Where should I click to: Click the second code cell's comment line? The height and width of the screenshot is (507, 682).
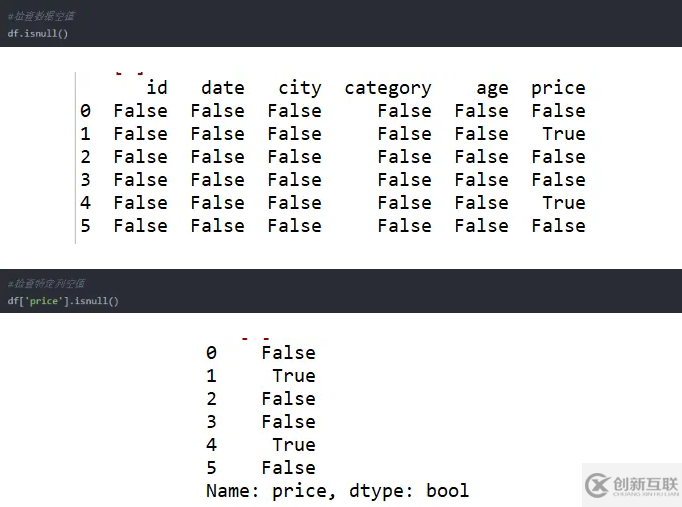coord(48,284)
